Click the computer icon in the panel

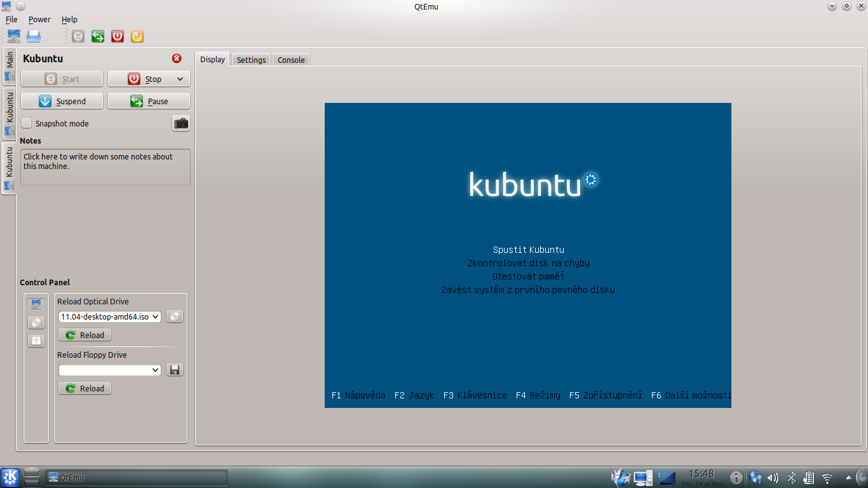click(643, 477)
